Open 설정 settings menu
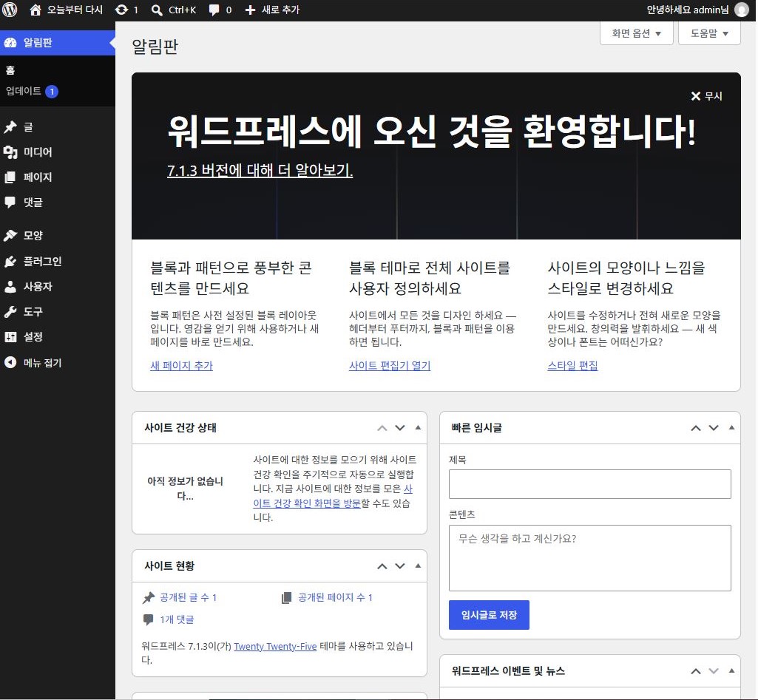Image resolution: width=758 pixels, height=700 pixels. point(58,337)
